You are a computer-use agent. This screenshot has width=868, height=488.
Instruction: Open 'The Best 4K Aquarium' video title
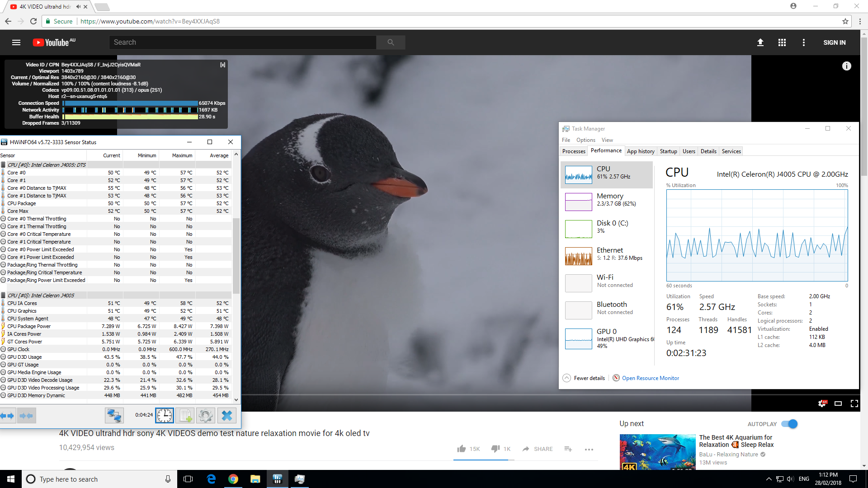click(x=736, y=441)
